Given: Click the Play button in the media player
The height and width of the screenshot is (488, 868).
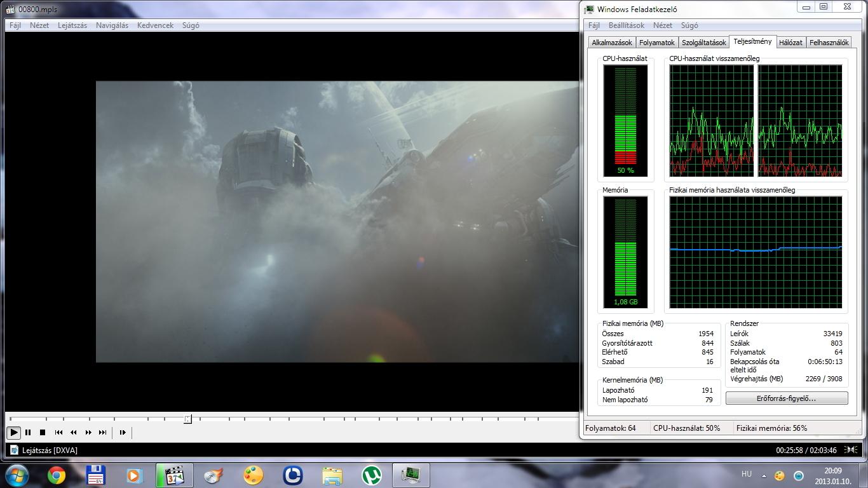Looking at the screenshot, I should (x=13, y=432).
